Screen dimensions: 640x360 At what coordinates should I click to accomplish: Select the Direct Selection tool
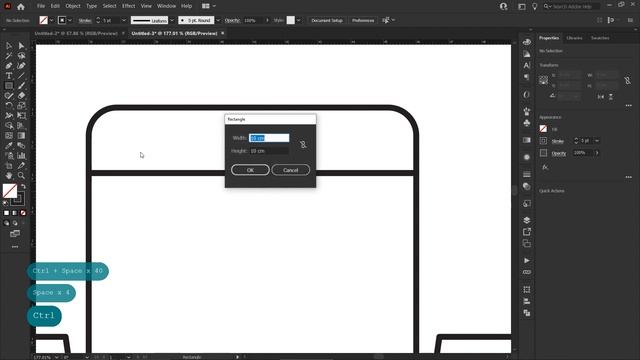coord(21,46)
